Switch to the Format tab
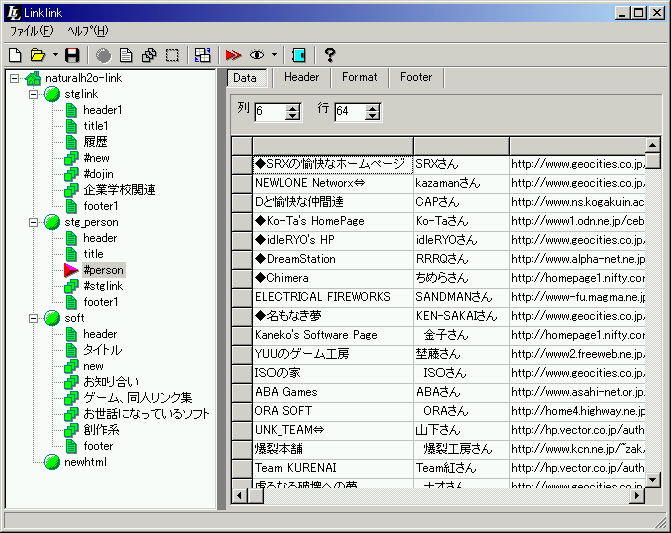 tap(359, 77)
